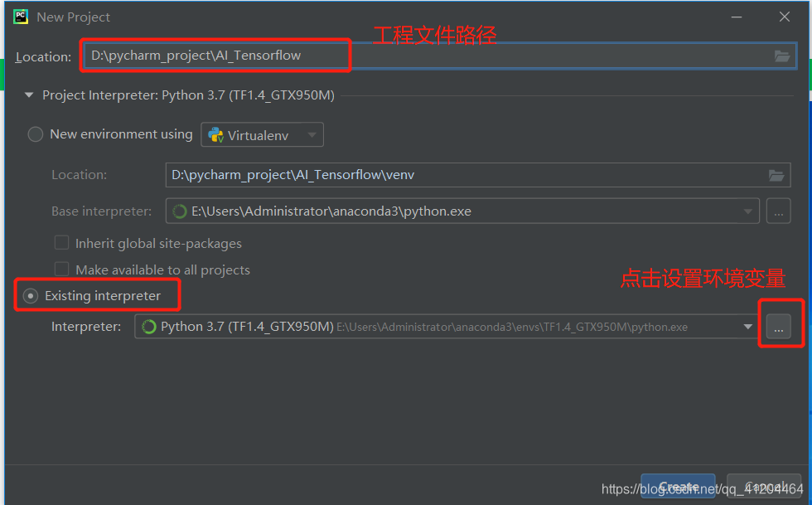Enable Inherit global site-packages checkbox
Image resolution: width=812 pixels, height=505 pixels.
(x=61, y=243)
